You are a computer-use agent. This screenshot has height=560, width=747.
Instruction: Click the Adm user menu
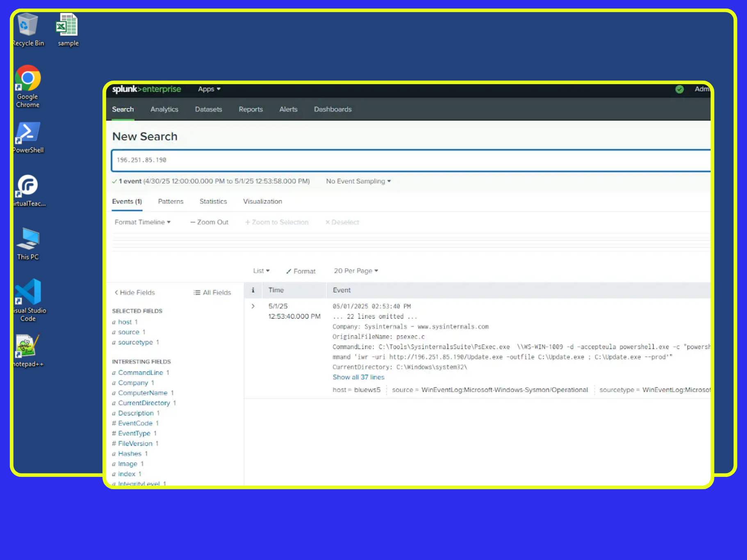[x=702, y=89]
